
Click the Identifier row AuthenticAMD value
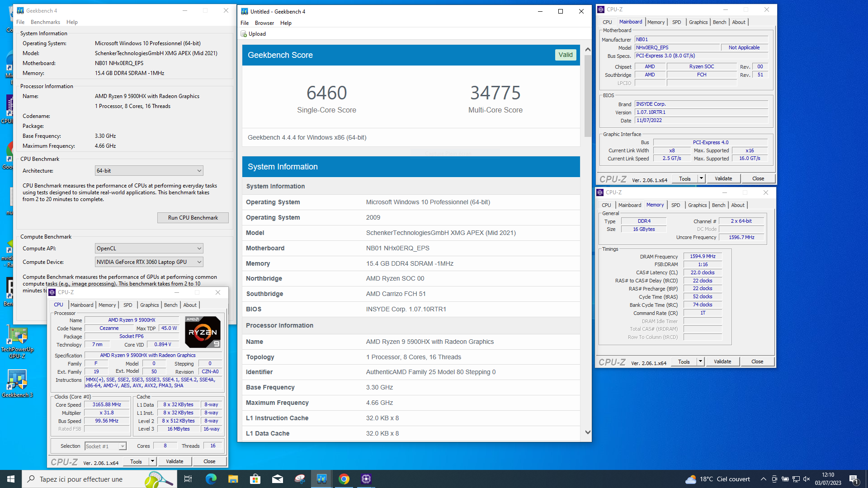click(430, 372)
